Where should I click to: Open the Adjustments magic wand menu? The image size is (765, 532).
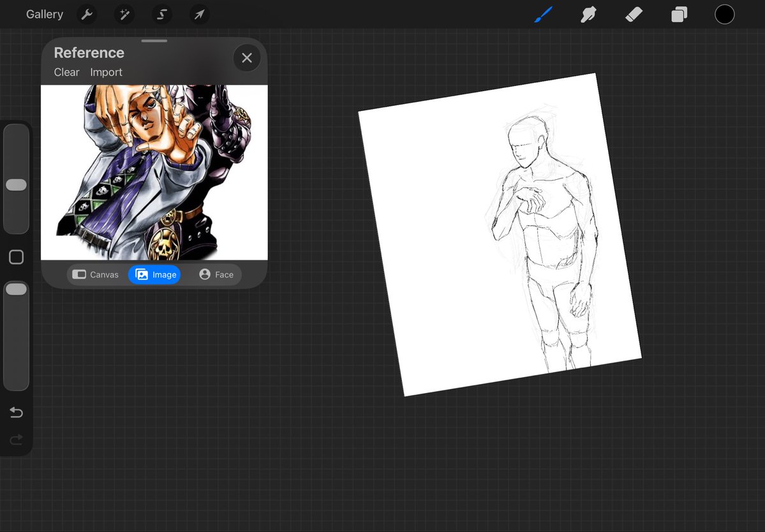point(124,15)
